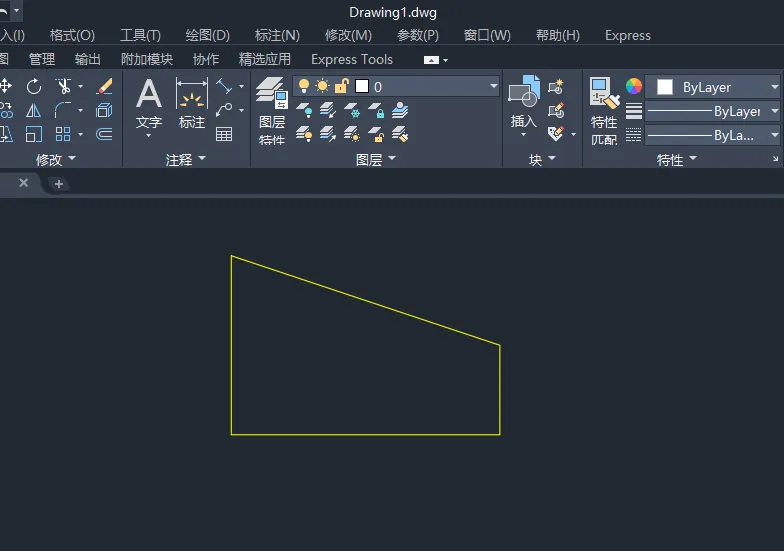Click the Create Block icon
This screenshot has width=784, height=551.
pos(556,86)
